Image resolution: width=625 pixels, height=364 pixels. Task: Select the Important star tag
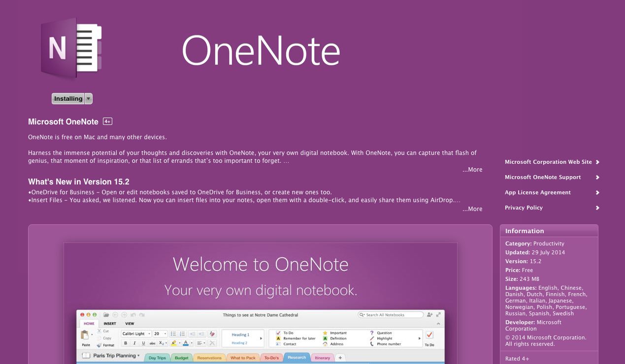(325, 333)
